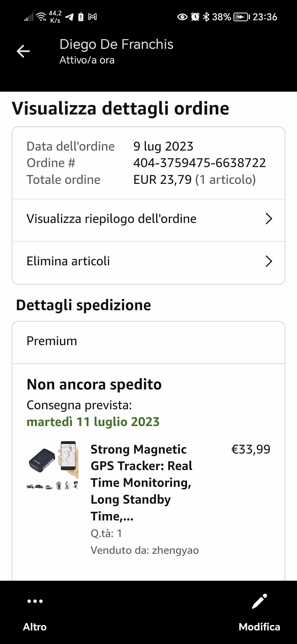Expand Visualizza riepilogo dell'ordine chevron

(x=269, y=219)
